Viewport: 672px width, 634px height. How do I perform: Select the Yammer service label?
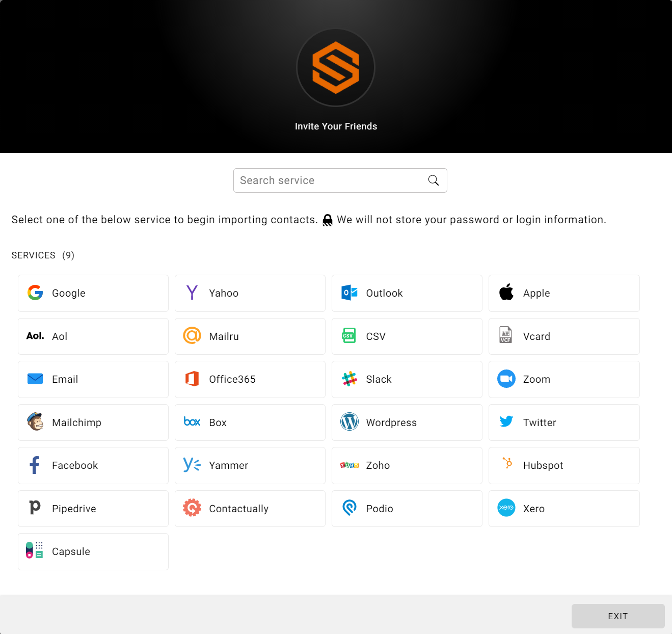(x=228, y=465)
